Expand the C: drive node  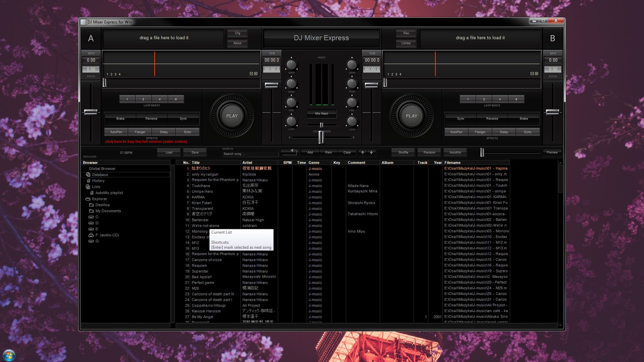point(91,217)
